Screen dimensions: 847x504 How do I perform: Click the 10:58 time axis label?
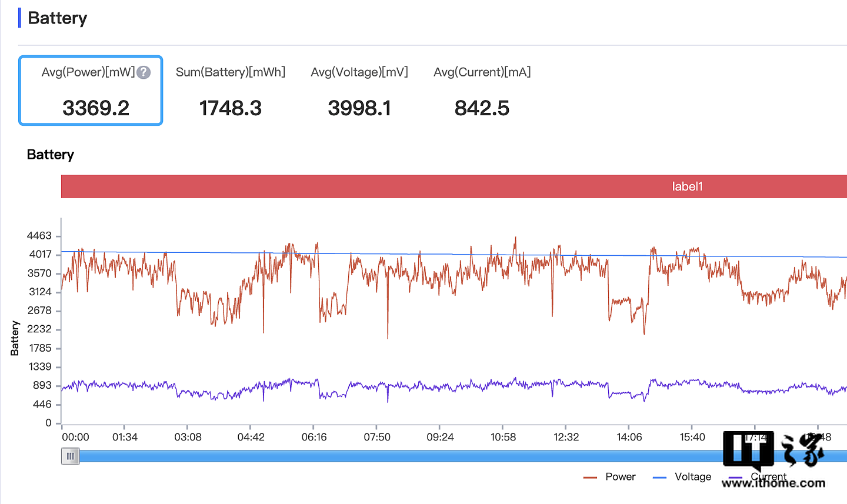coord(503,437)
